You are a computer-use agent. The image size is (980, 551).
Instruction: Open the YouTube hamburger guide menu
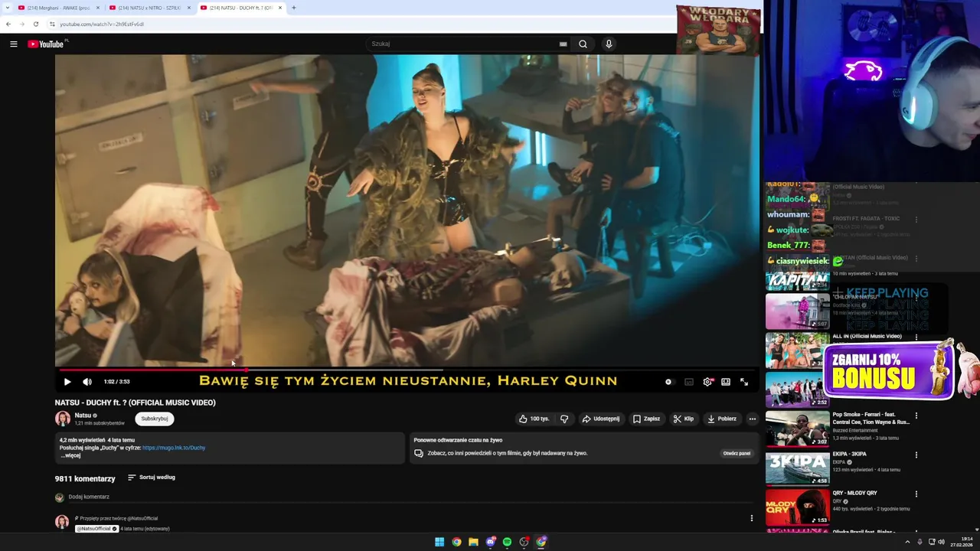coord(13,44)
